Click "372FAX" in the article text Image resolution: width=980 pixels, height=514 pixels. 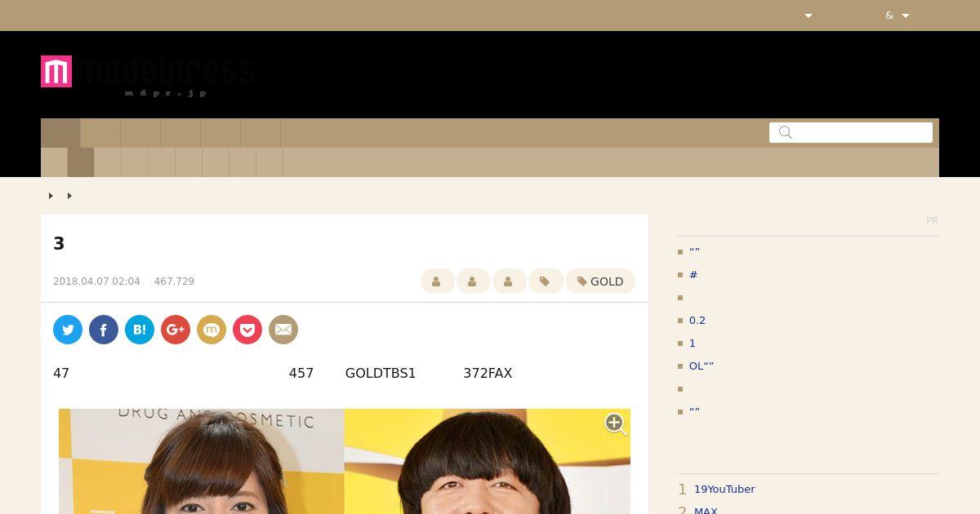[488, 373]
